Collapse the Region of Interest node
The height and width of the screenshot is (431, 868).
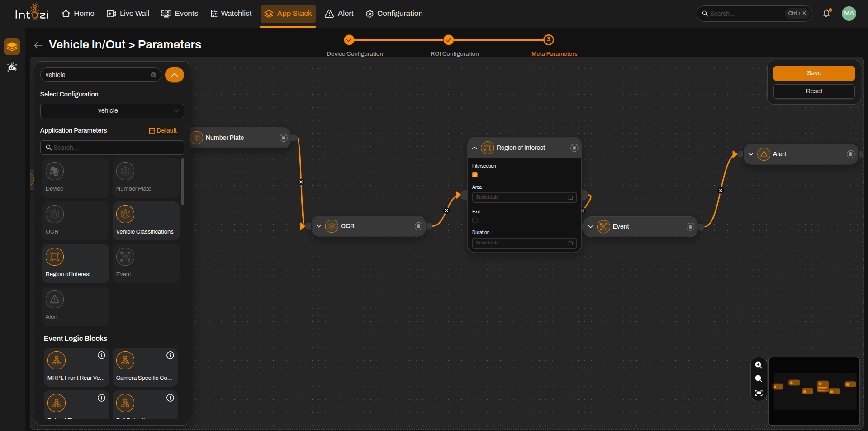click(474, 148)
